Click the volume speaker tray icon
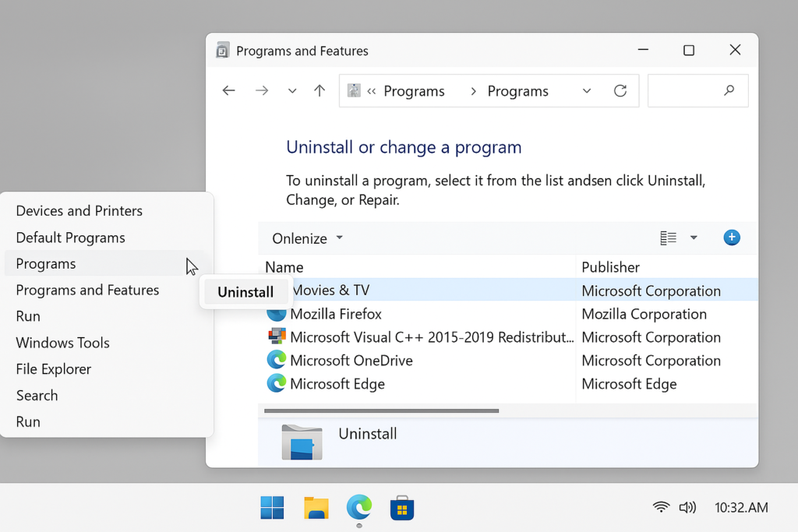 point(687,507)
